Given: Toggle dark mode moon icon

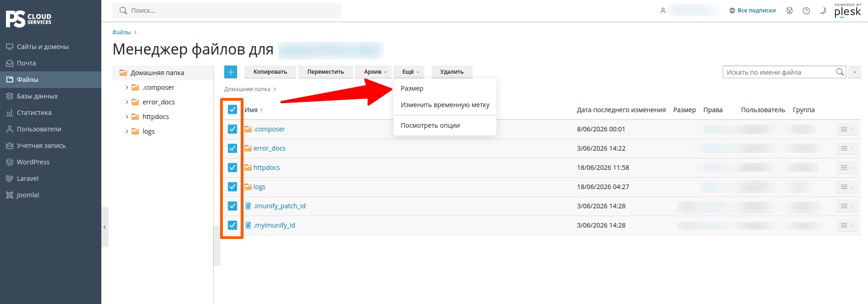Looking at the screenshot, I should coord(823,11).
